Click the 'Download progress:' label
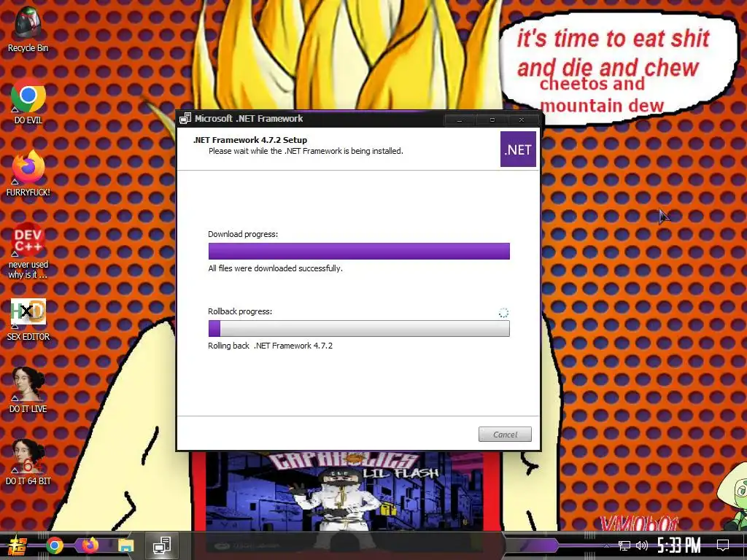This screenshot has width=747, height=560. [243, 234]
